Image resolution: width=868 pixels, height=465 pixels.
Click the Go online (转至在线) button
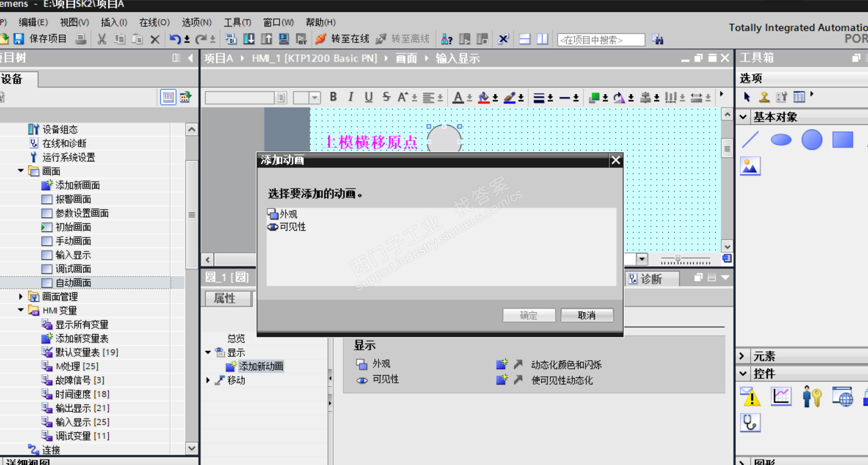[343, 39]
